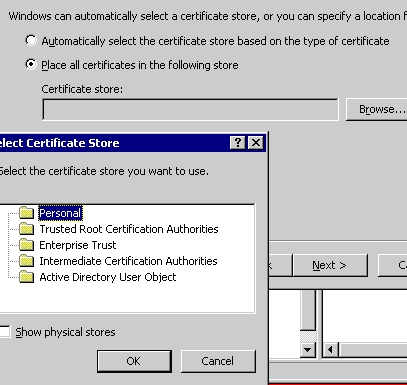407x385 pixels.
Task: Proceed with the Next > button
Action: (330, 265)
